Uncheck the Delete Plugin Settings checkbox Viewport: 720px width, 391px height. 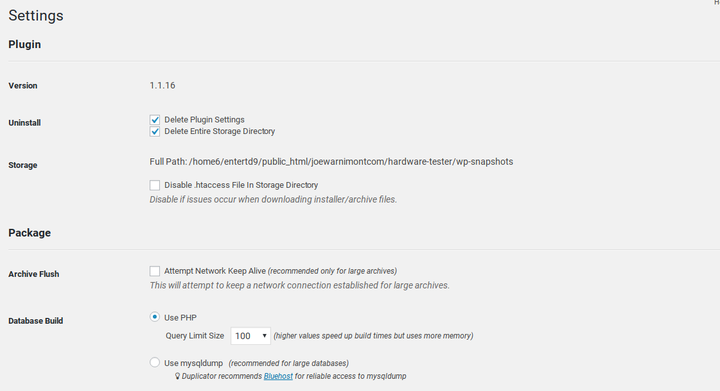click(x=155, y=120)
